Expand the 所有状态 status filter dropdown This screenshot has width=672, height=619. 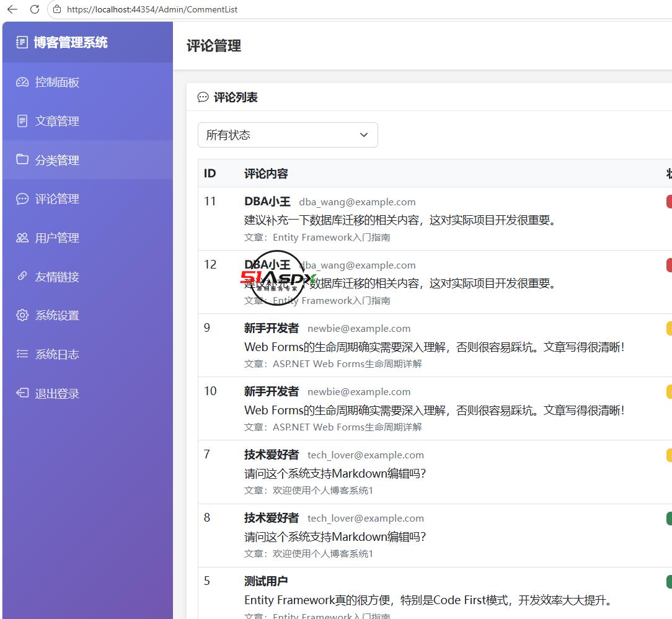(288, 135)
